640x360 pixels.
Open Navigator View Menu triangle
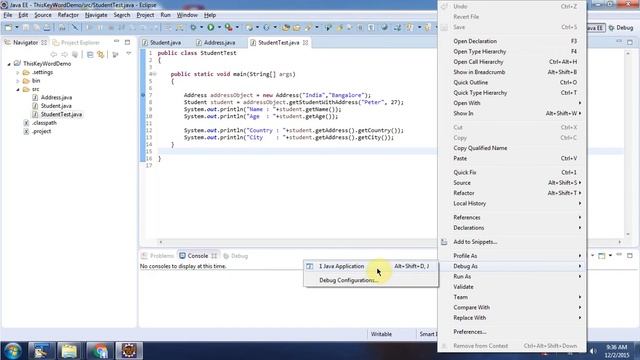[129, 54]
